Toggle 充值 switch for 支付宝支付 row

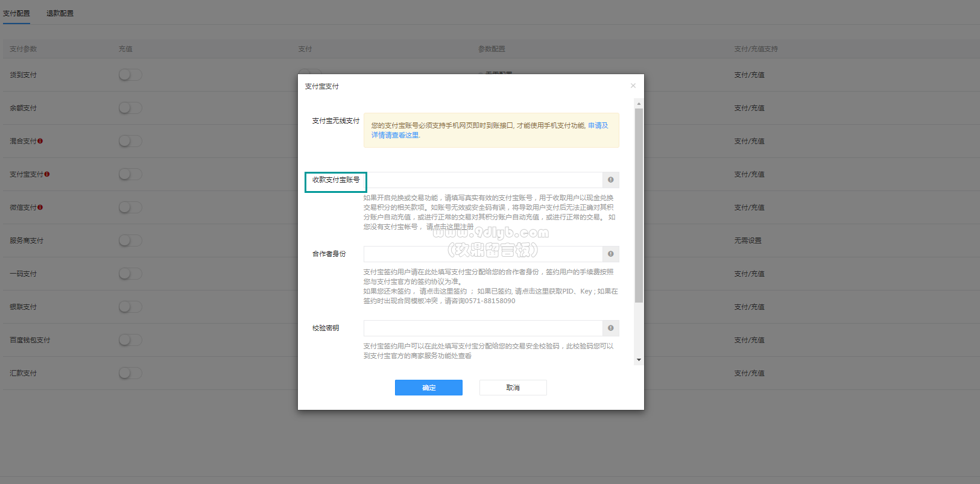coord(130,174)
